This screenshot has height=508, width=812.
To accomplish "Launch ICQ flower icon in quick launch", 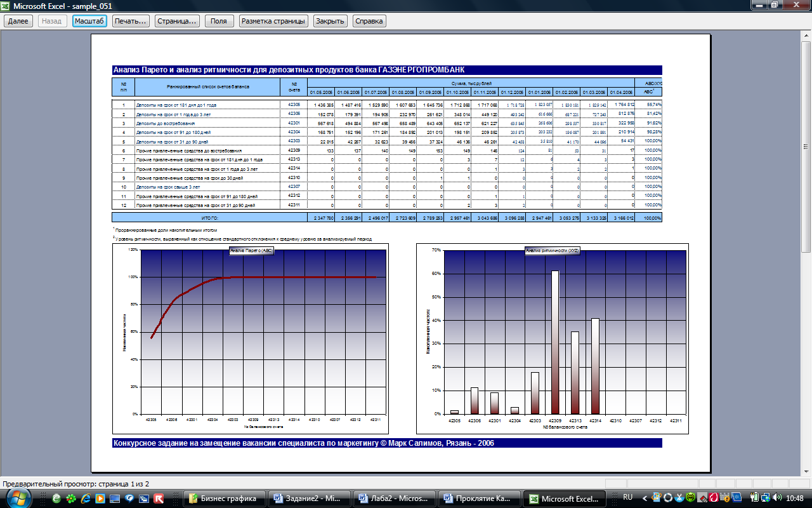I will point(71,498).
